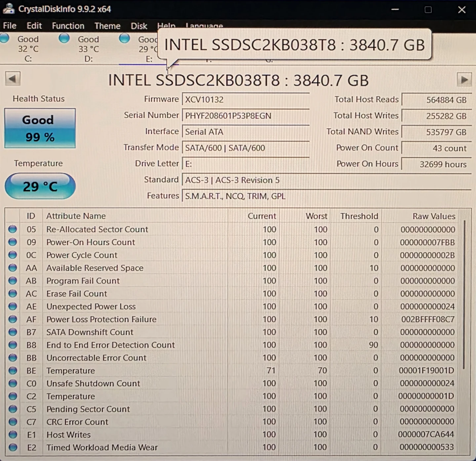The image size is (476, 461).
Task: Click the Attribute Name column header
Action: click(135, 216)
